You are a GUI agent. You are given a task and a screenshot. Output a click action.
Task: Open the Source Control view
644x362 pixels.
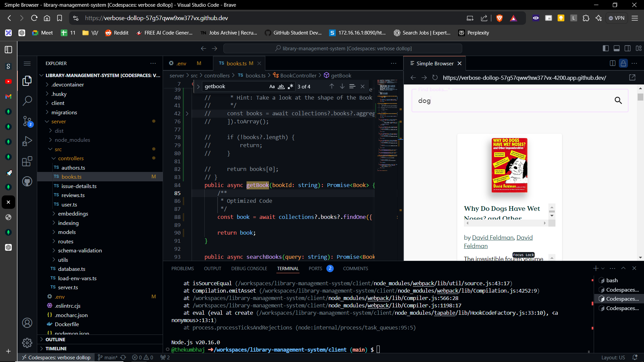pos(27,121)
